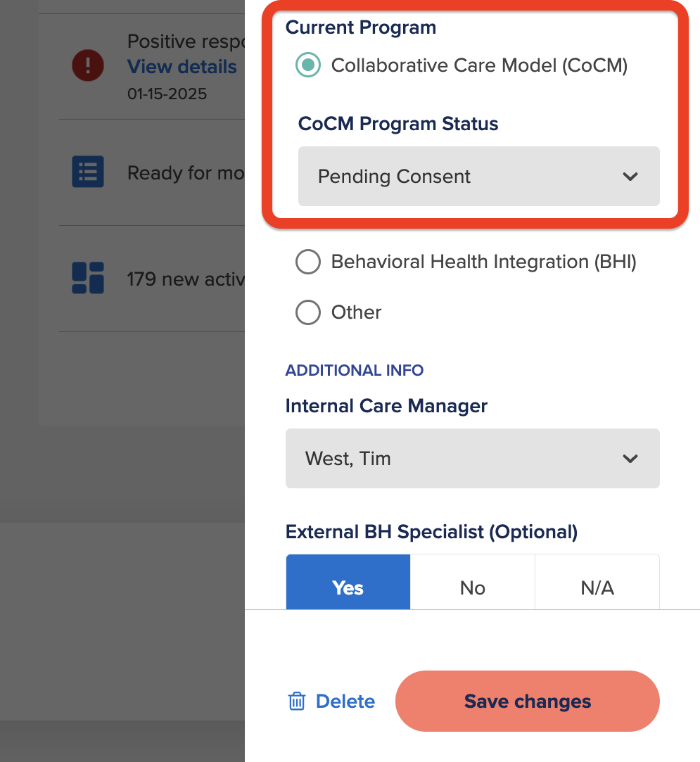700x762 pixels.
Task: Choose Yes for External BH Specialist
Action: click(348, 582)
